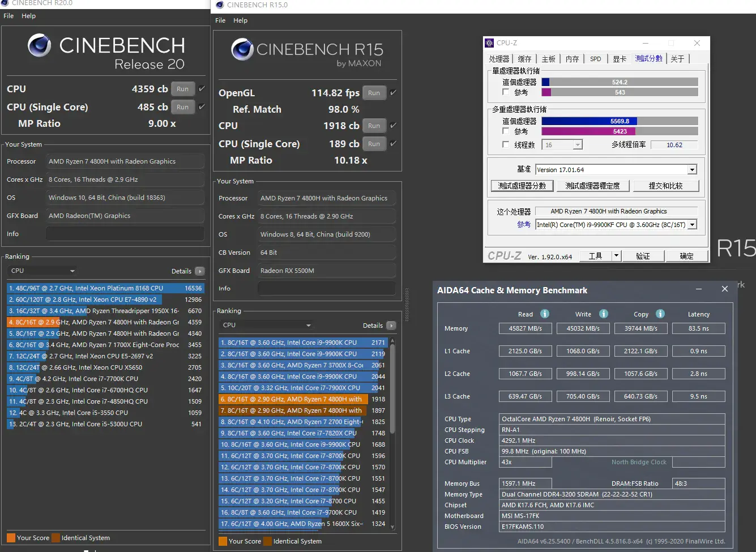Switch to the SPD tab in CPU-Z
This screenshot has width=756, height=552.
tap(596, 59)
